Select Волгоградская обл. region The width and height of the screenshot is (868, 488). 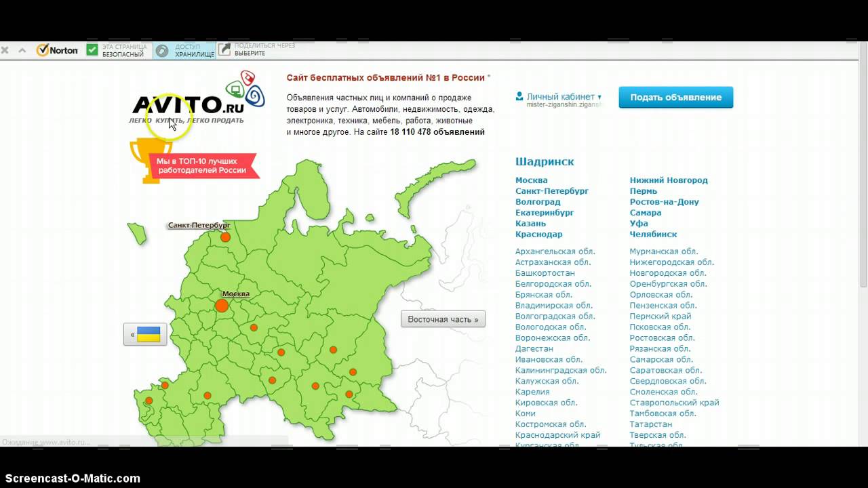(x=555, y=317)
